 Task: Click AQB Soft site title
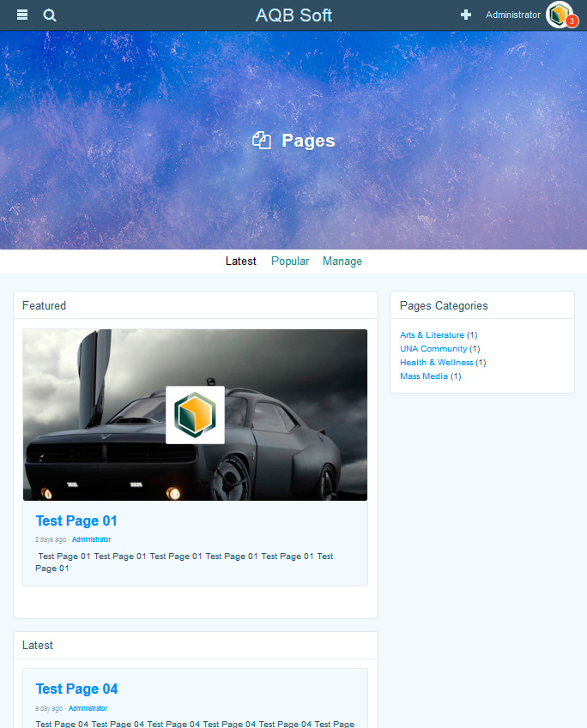pyautogui.click(x=293, y=15)
